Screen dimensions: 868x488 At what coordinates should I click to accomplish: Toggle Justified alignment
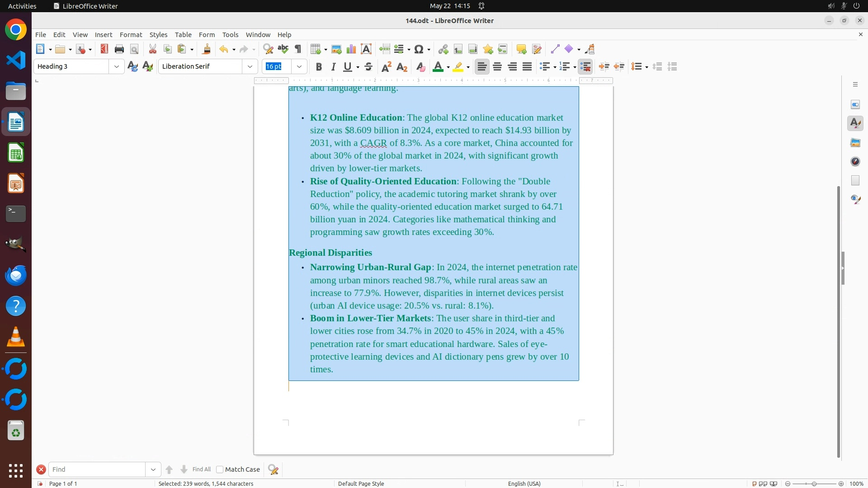click(527, 67)
